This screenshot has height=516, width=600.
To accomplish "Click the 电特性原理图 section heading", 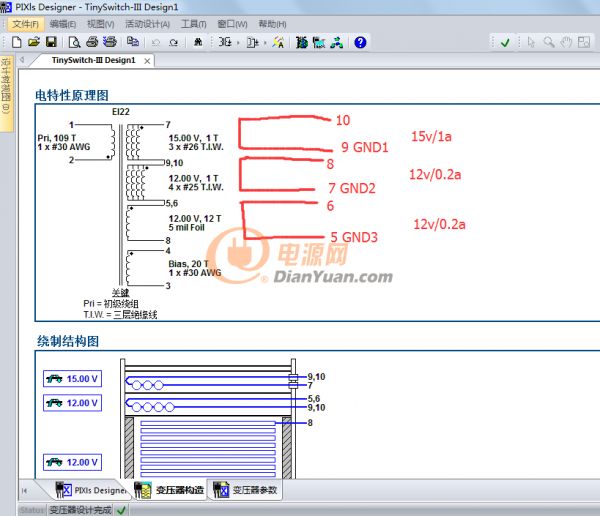I will (72, 95).
